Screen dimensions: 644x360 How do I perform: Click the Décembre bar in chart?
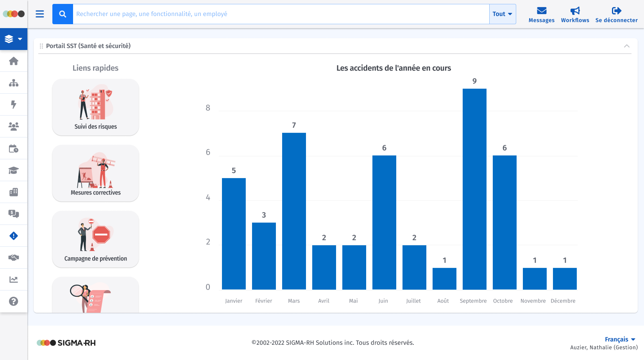point(565,279)
